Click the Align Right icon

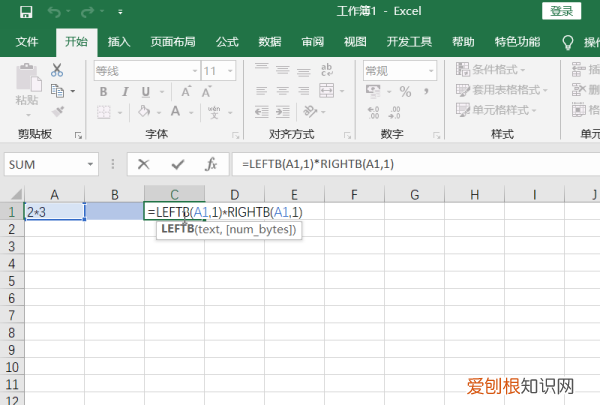tap(304, 91)
